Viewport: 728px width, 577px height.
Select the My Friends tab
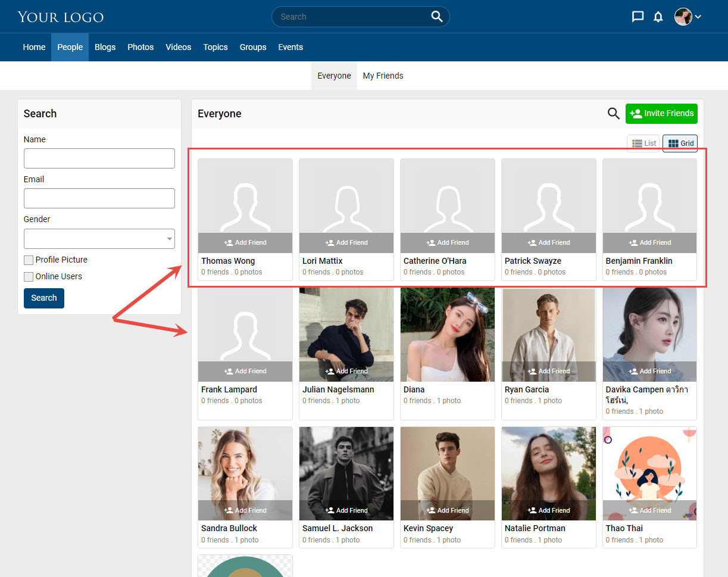click(383, 76)
